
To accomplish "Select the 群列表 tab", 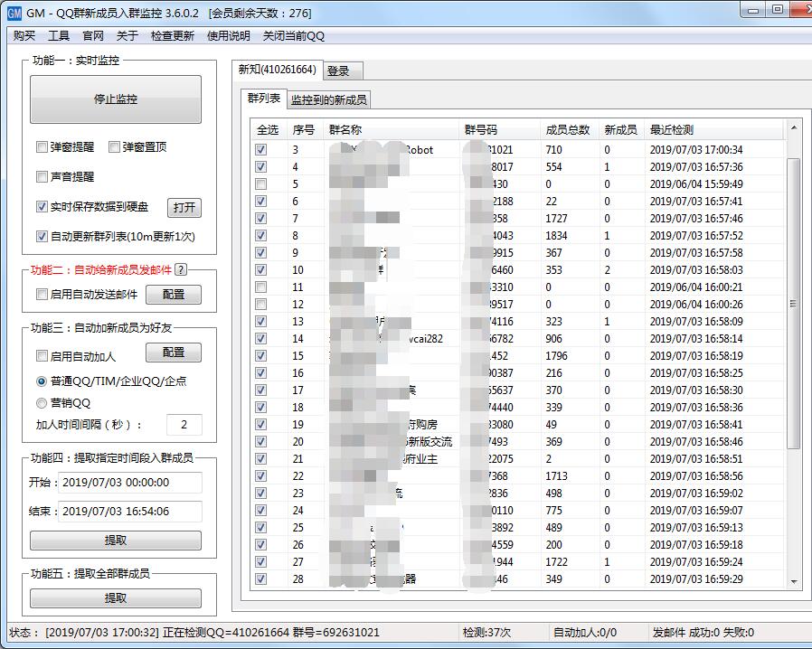I will pyautogui.click(x=264, y=99).
